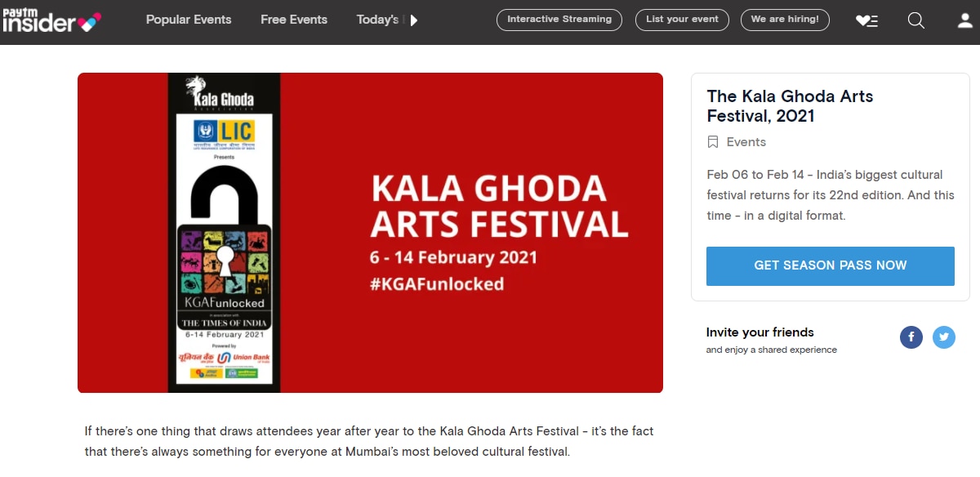The height and width of the screenshot is (477, 980).
Task: Share event via Facebook icon
Action: click(x=911, y=337)
